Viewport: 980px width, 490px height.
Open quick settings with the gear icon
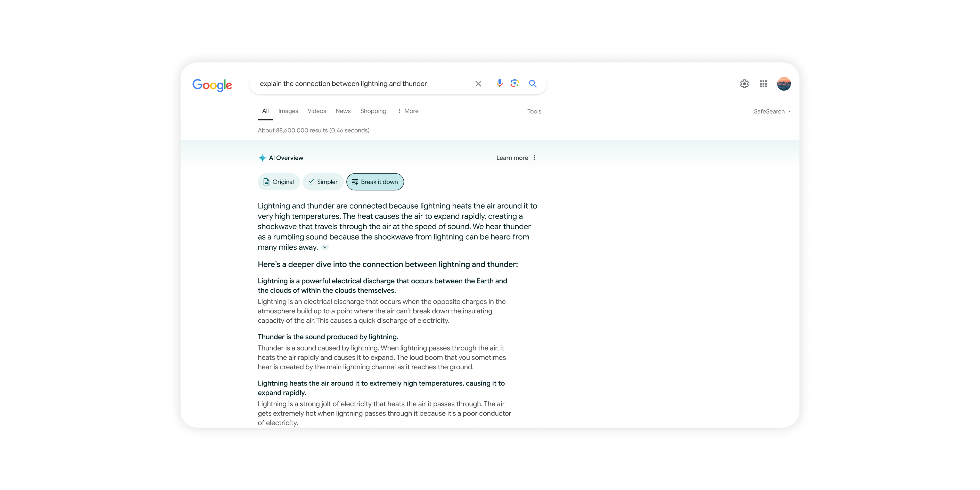point(745,84)
